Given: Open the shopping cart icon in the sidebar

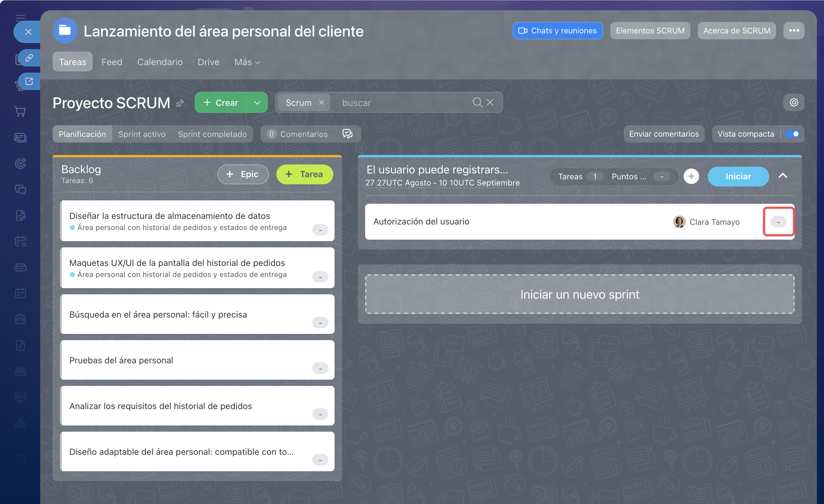Looking at the screenshot, I should [x=20, y=112].
